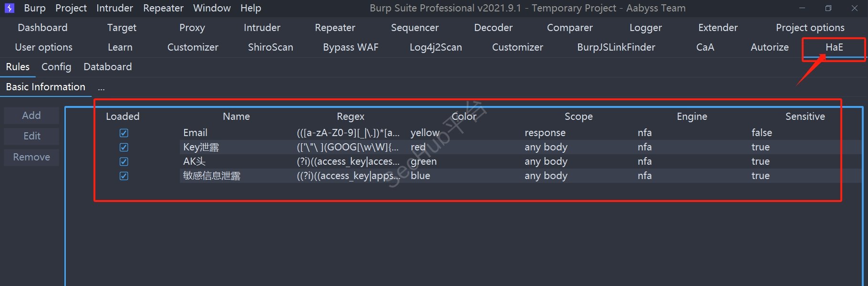Viewport: 868px width, 286px height.
Task: Uncheck the Key泄露 rule Loaded checkbox
Action: tap(124, 147)
